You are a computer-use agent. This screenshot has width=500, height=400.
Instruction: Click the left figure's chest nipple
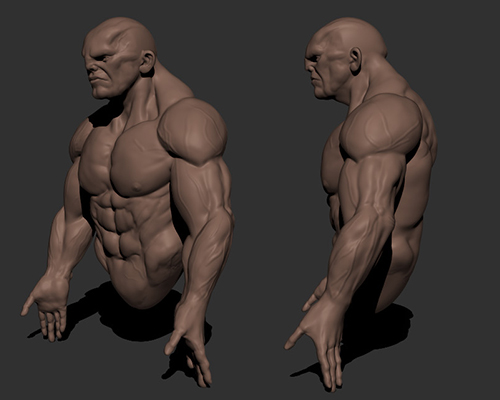coord(136,189)
